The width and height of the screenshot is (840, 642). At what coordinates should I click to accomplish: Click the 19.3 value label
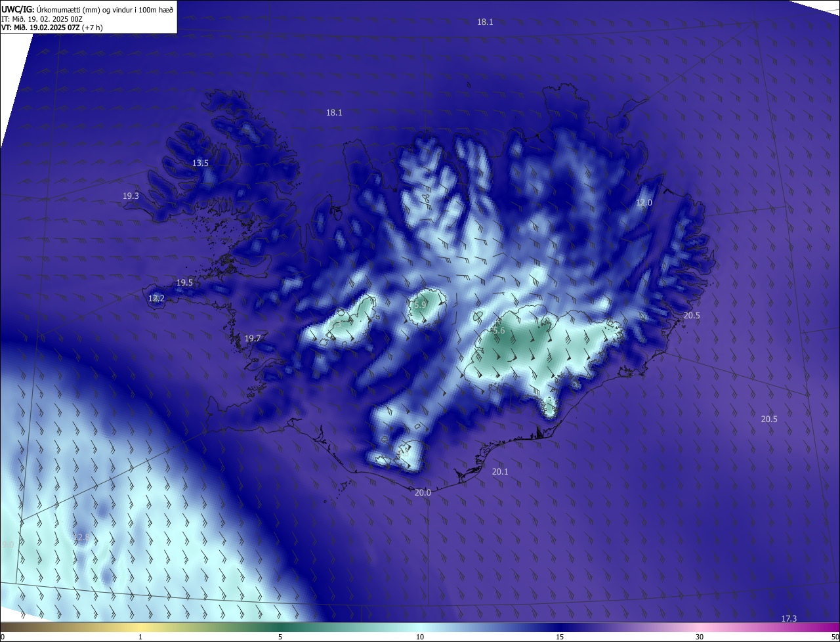coord(131,196)
